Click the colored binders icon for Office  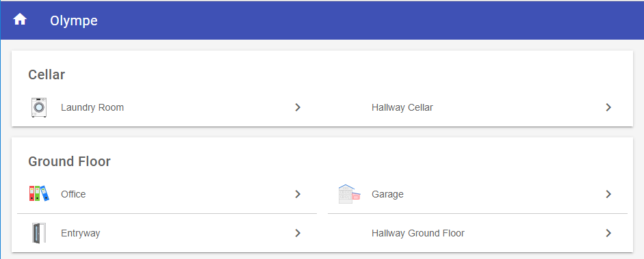click(39, 193)
